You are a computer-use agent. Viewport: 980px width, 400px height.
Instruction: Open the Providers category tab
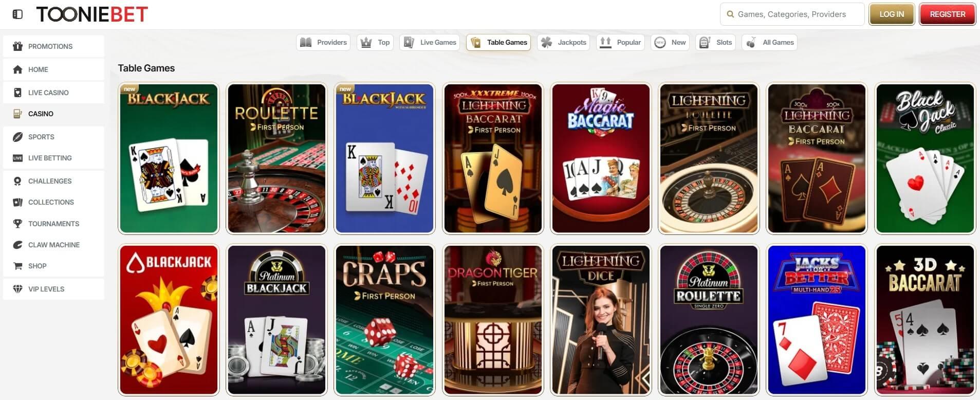(323, 42)
